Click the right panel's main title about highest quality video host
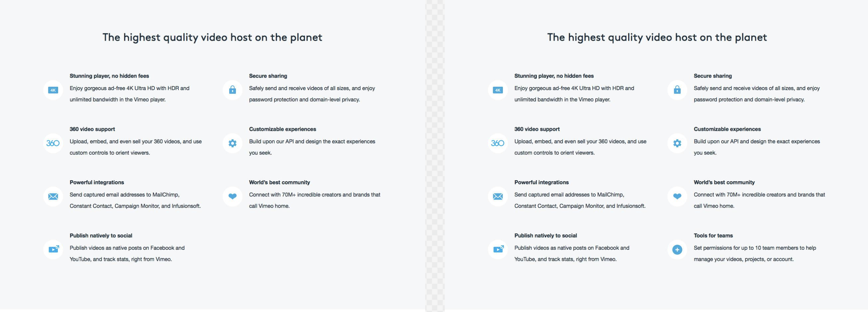Screen dimensions: 868x312 click(657, 37)
